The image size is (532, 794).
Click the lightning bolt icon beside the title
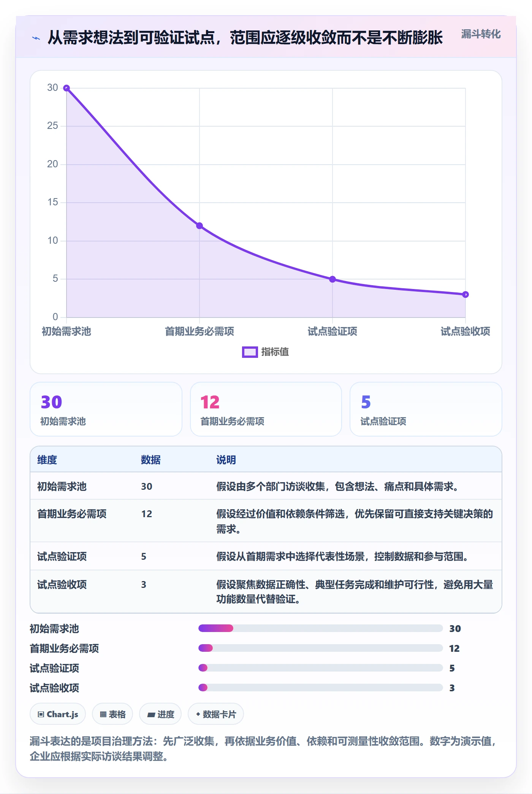click(36, 38)
